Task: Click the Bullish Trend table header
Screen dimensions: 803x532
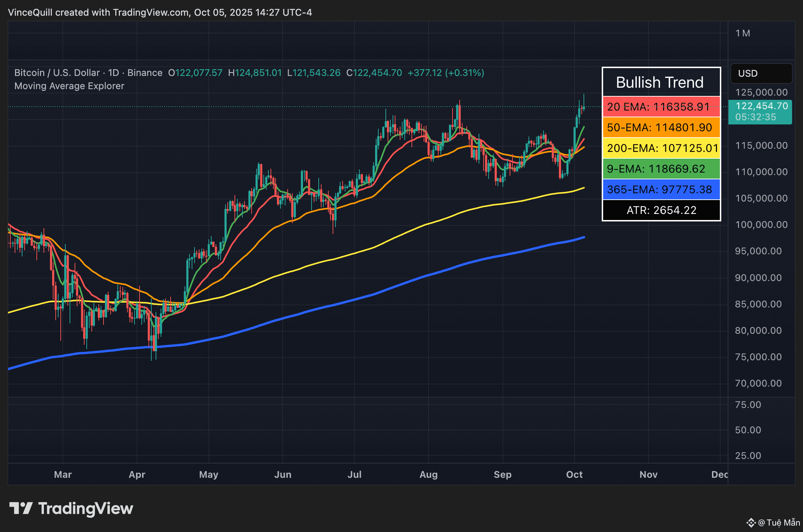Action: [x=660, y=82]
